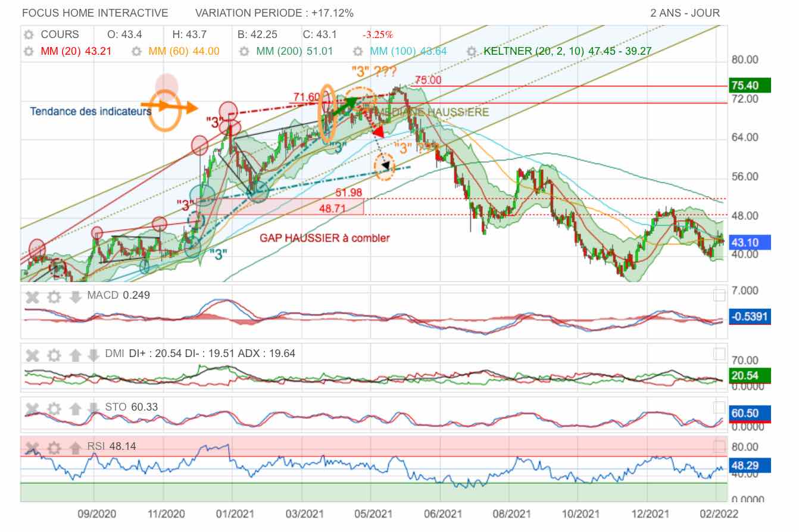Click the 75.40 green price tag
This screenshot has height=532, width=799.
749,86
